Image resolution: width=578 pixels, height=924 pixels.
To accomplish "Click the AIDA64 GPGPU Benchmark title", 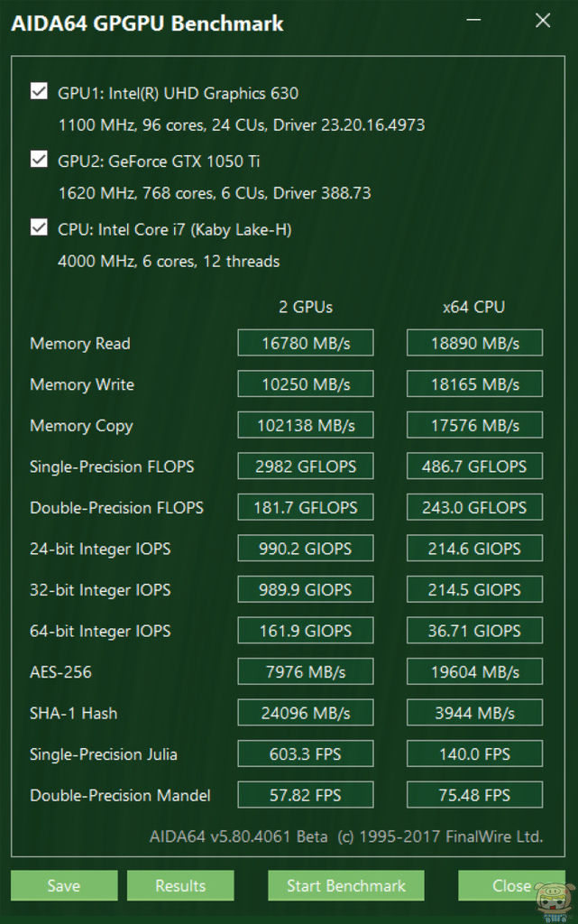I will point(147,23).
